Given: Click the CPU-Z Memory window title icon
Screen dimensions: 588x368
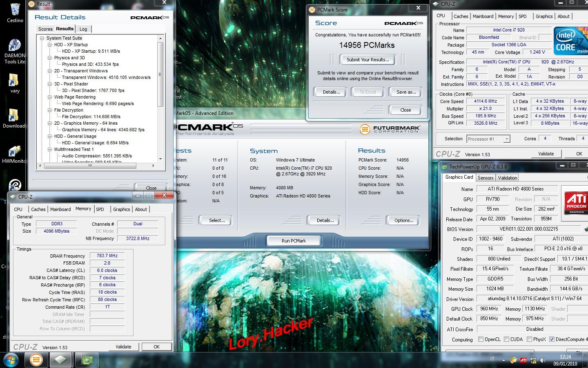Looking at the screenshot, I should coord(13,197).
